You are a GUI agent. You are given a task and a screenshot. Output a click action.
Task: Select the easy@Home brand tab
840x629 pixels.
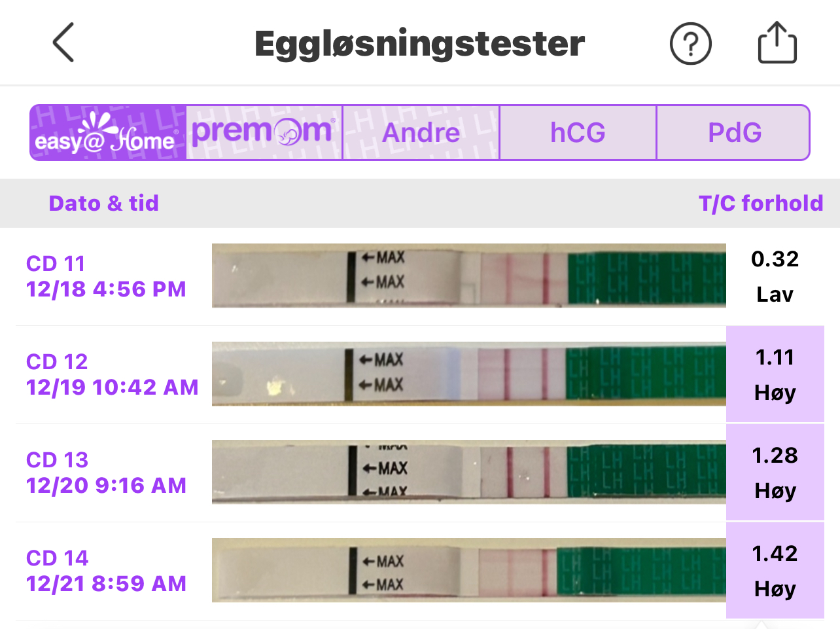108,133
